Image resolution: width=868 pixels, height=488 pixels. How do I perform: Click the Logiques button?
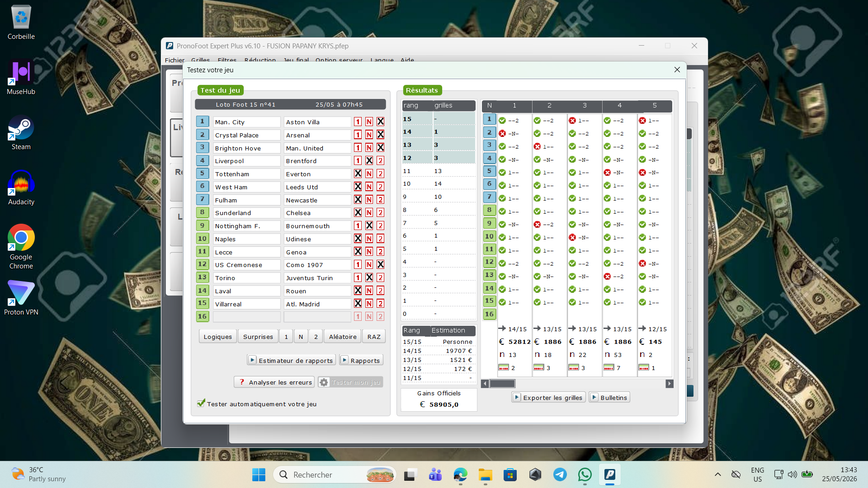[218, 337]
